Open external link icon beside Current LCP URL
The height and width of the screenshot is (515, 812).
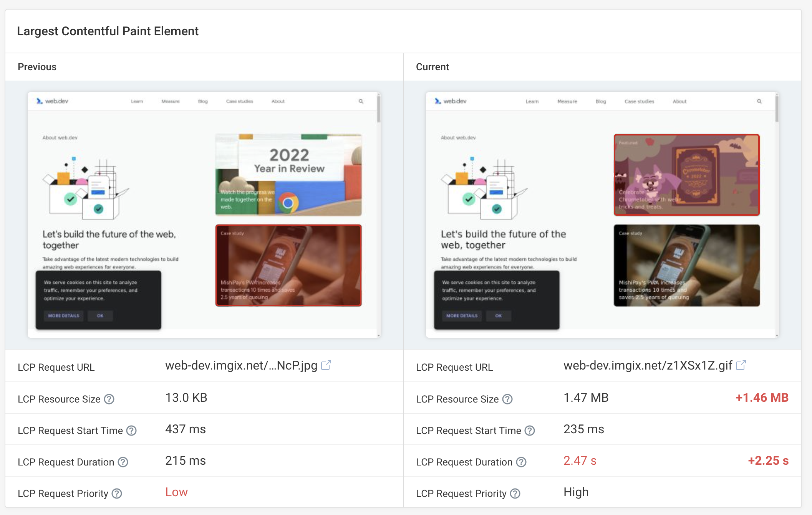(741, 365)
